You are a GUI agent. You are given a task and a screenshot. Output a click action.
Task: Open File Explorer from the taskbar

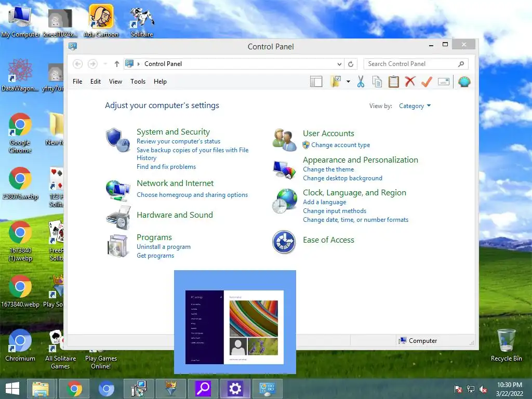point(41,389)
